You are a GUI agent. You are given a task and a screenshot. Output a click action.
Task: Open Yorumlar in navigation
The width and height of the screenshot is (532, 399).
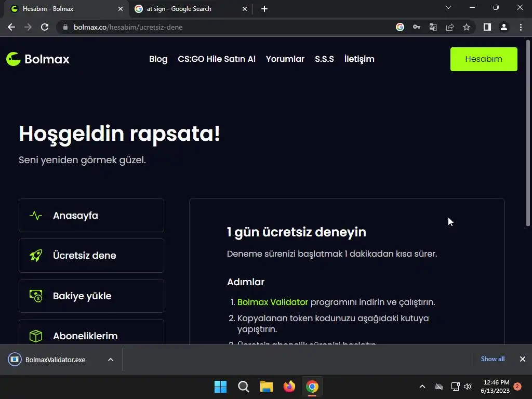coord(285,59)
